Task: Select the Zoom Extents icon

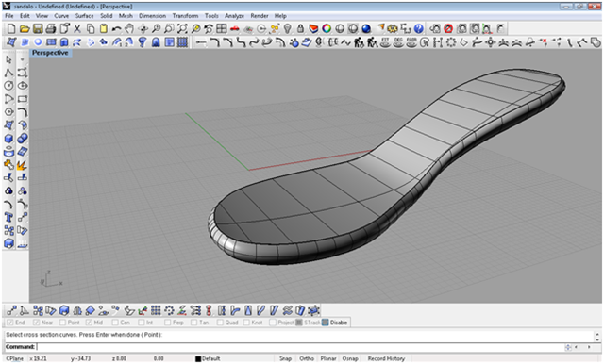Action: (x=182, y=28)
